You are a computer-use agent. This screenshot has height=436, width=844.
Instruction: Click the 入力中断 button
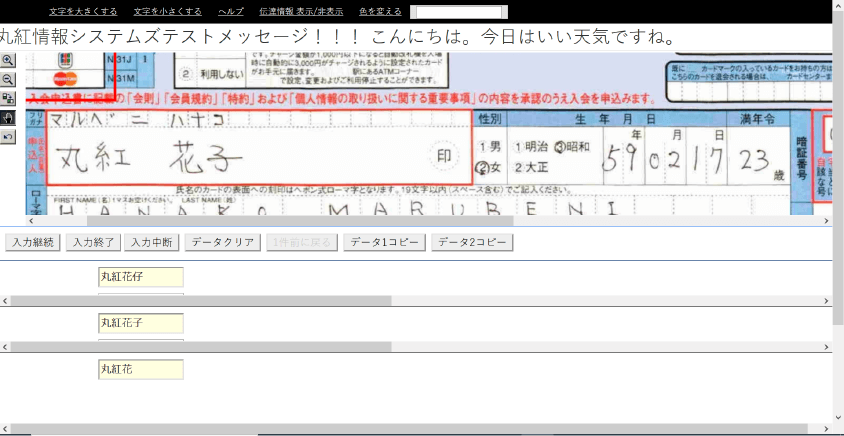153,242
